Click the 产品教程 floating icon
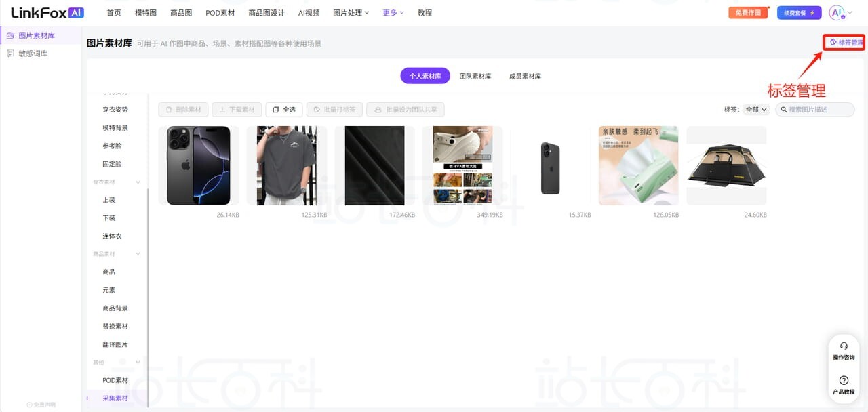This screenshot has height=412, width=868. click(x=844, y=381)
